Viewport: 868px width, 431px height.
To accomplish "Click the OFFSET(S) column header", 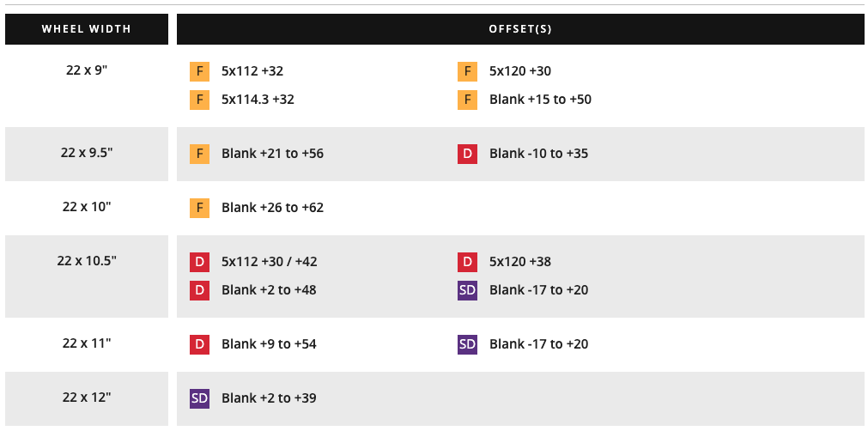I will [520, 29].
